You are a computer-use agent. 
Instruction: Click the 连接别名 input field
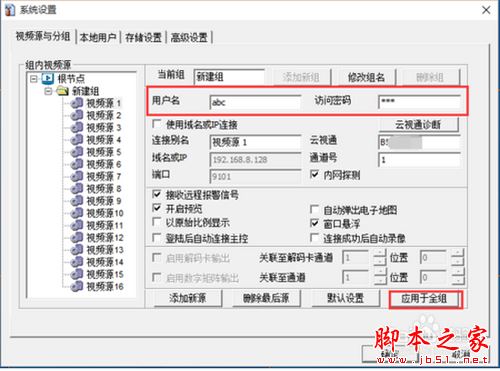point(255,142)
